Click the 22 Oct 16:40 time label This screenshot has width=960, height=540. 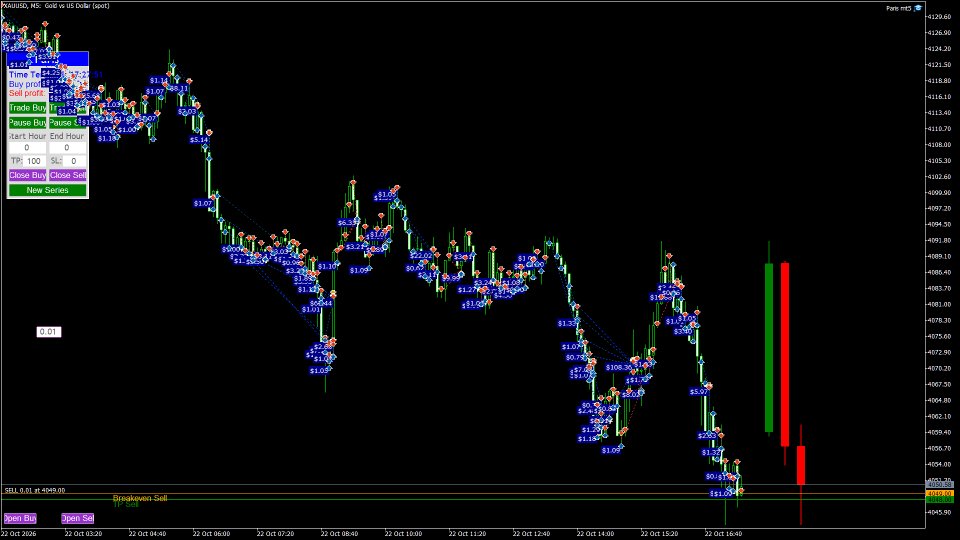click(x=723, y=534)
